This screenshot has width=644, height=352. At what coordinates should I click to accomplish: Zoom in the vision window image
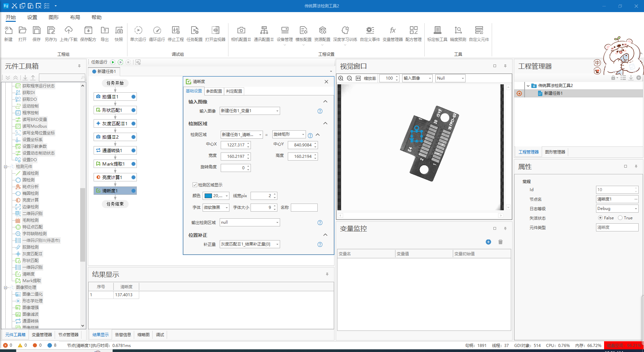341,78
